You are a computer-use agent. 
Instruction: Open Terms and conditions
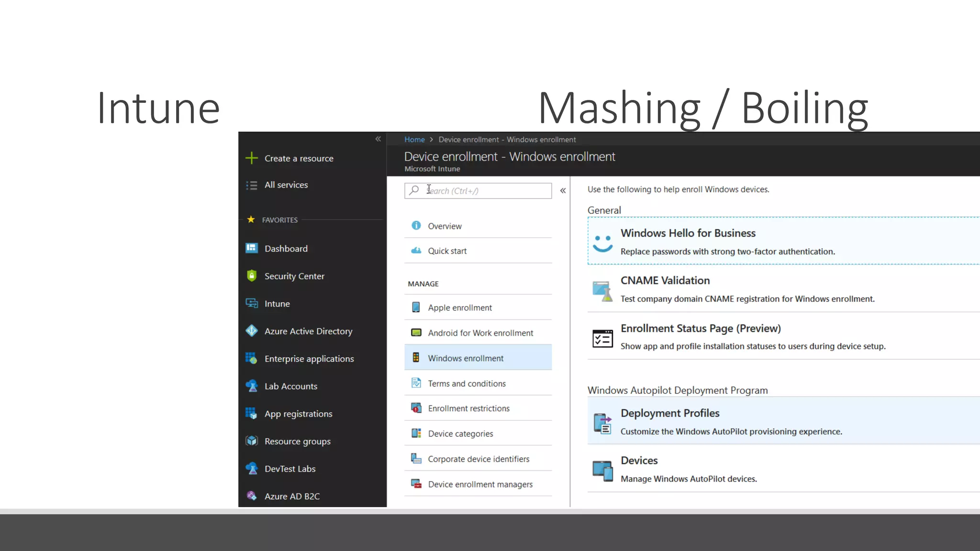coord(478,383)
